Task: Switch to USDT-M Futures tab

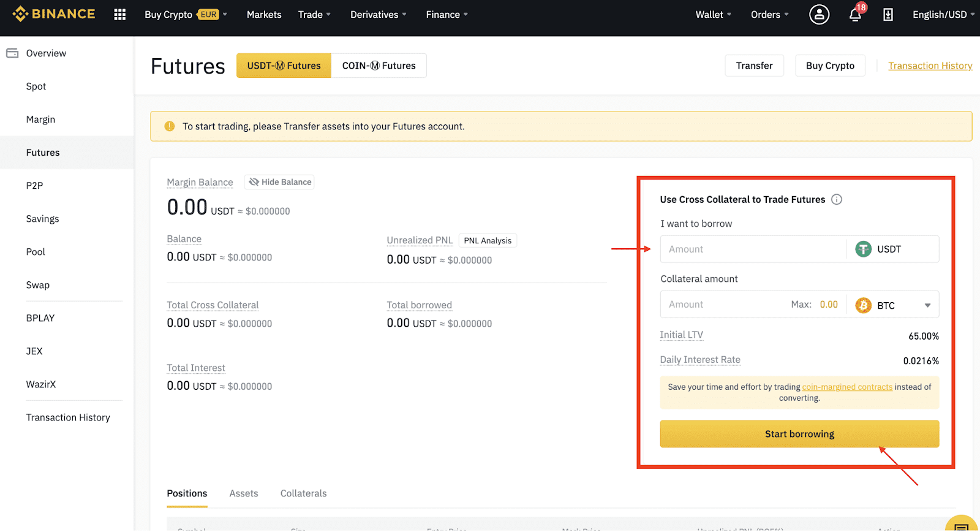Action: point(284,66)
